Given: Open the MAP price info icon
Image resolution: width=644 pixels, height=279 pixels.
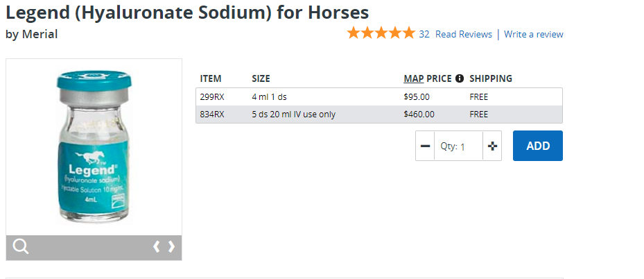Looking at the screenshot, I should point(460,78).
